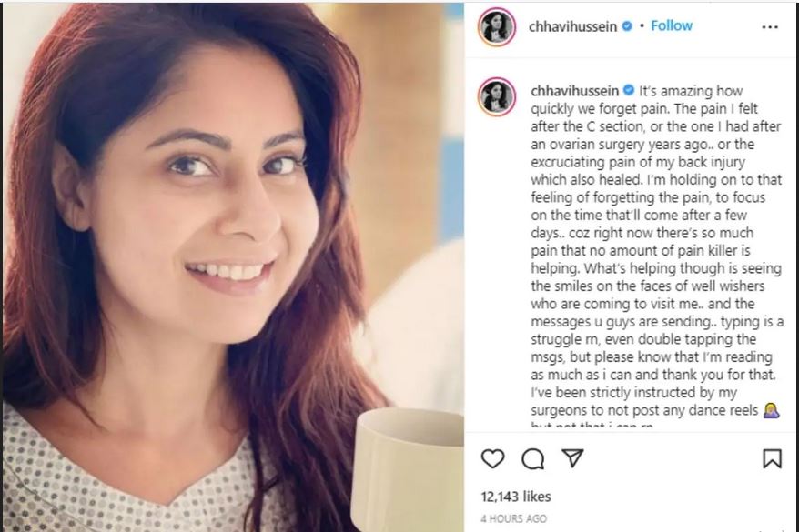The width and height of the screenshot is (799, 532).
Task: Click the header profile picture avatar
Action: click(497, 27)
